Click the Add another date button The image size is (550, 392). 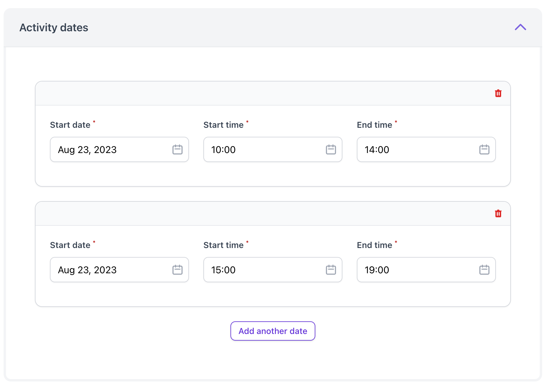point(273,331)
